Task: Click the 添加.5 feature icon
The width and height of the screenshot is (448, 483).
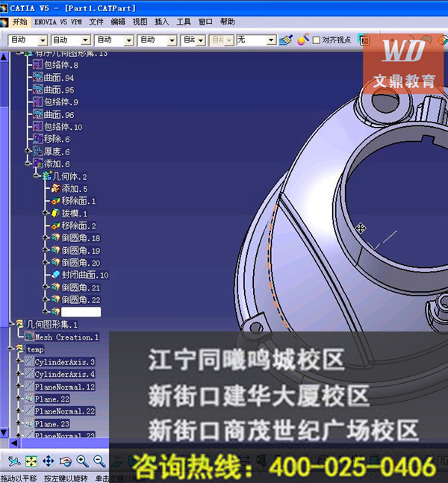Action: coord(55,188)
